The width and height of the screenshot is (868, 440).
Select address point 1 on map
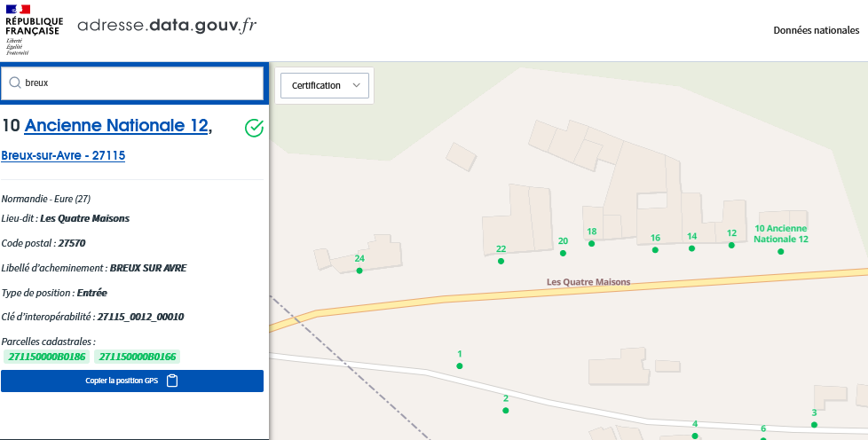[x=460, y=365]
